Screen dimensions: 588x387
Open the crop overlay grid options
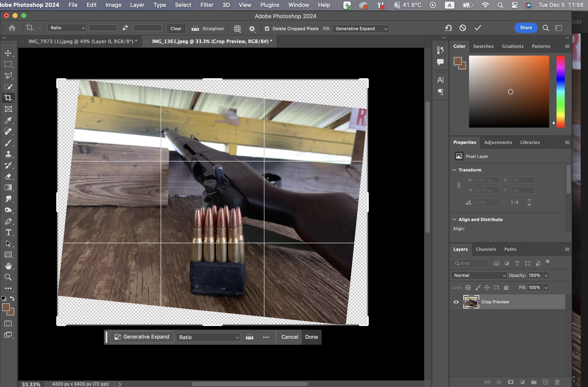(237, 28)
